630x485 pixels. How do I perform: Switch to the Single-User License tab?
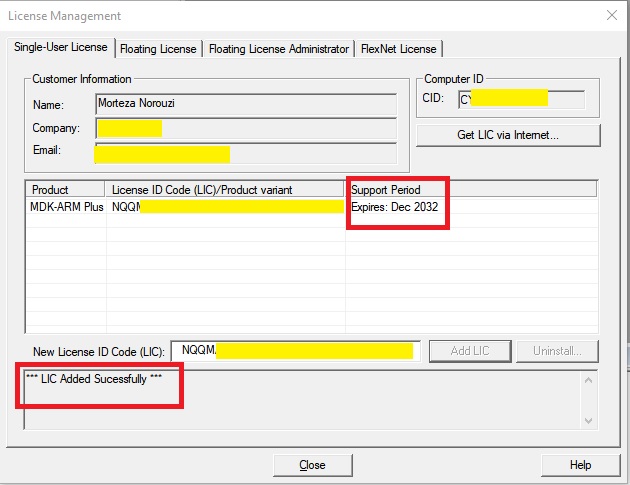click(62, 48)
